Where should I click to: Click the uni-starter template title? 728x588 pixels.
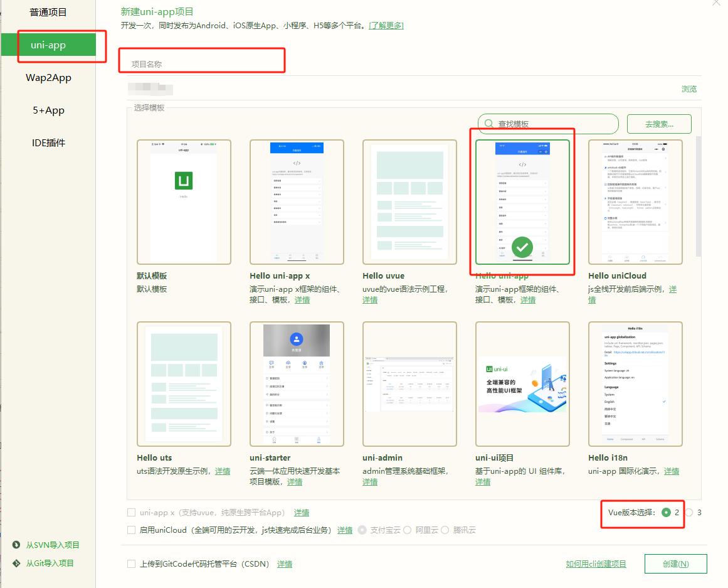point(270,458)
